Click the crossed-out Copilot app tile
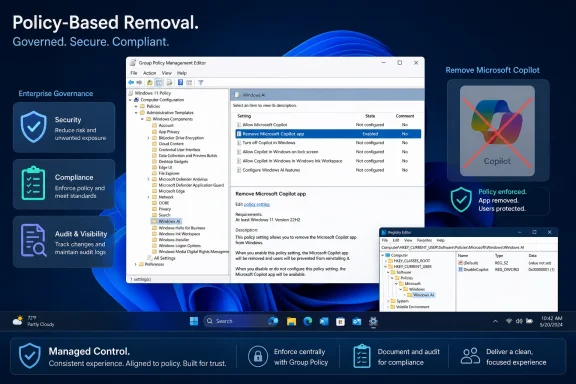Viewport: 576px width, 384px height. coord(497,130)
